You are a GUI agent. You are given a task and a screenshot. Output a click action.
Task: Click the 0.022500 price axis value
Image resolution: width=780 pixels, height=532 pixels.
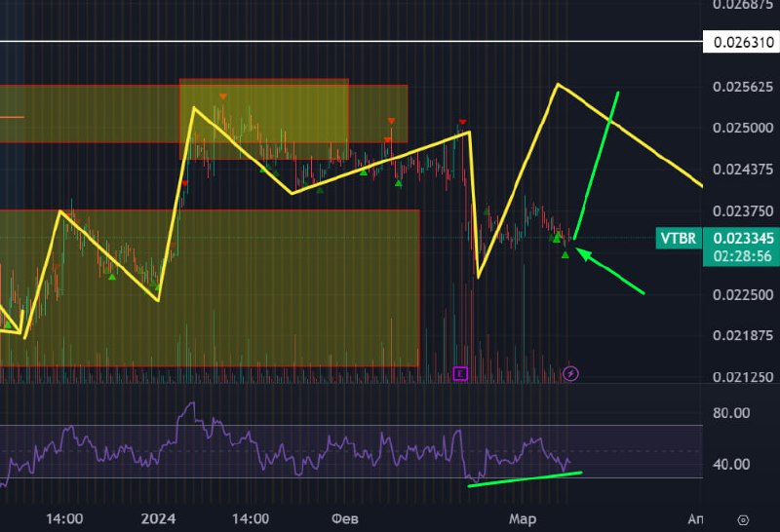tap(743, 295)
